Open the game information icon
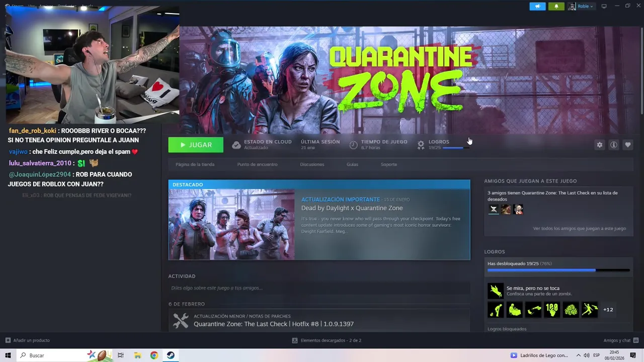The image size is (644, 362). [x=614, y=145]
